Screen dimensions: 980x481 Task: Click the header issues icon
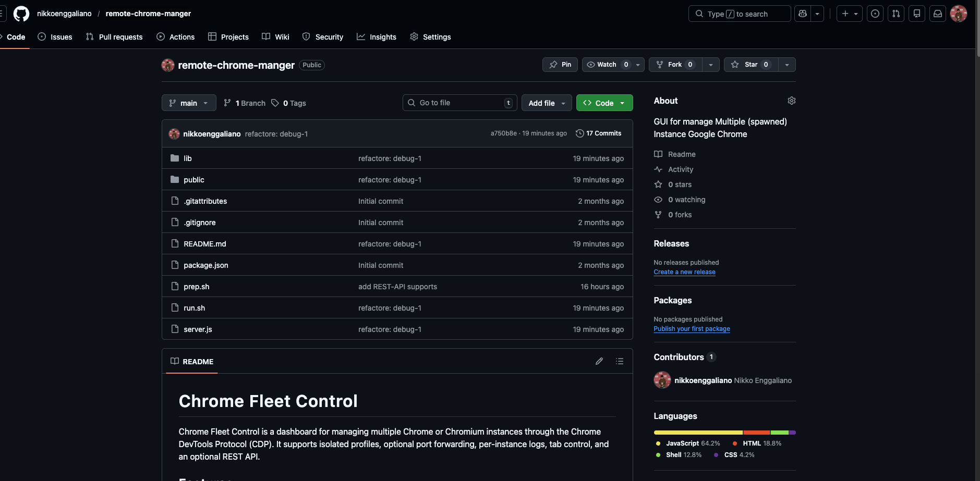tap(875, 14)
